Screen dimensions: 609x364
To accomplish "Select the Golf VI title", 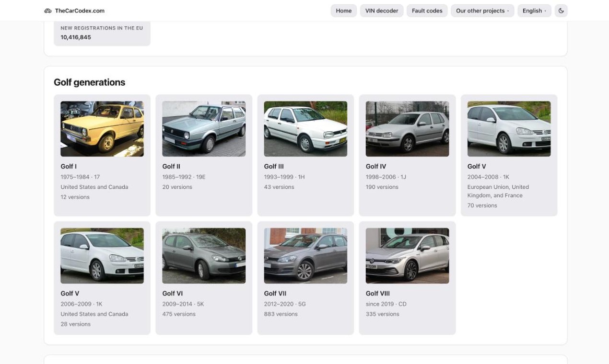I will point(173,293).
